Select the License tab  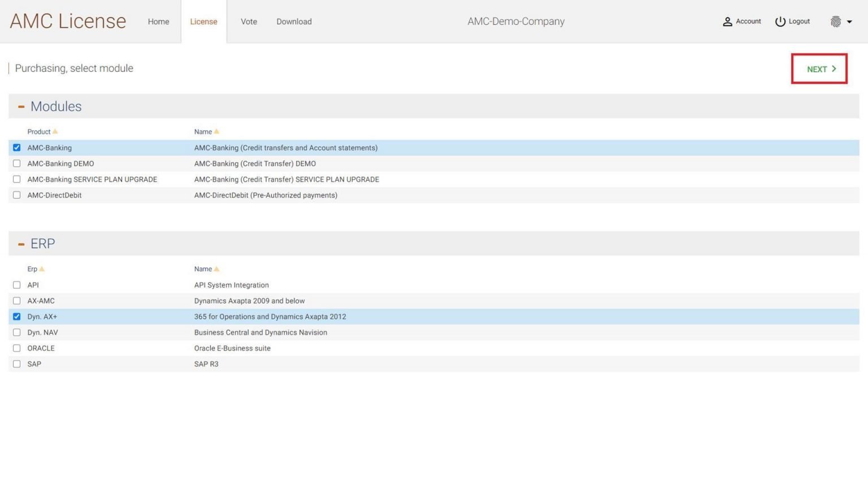[x=203, y=21]
